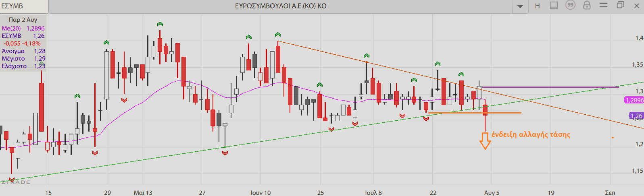
Task: Open the quotation-mark comments icon
Action: coord(570,6)
